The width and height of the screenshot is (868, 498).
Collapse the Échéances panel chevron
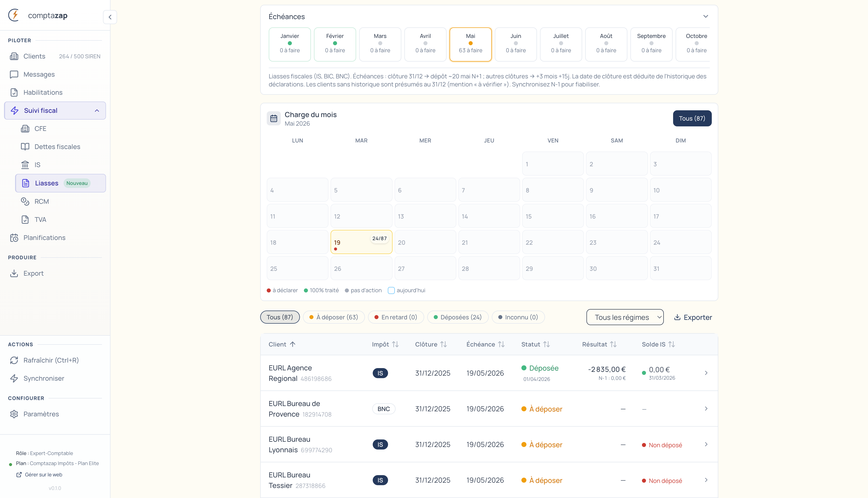pyautogui.click(x=705, y=16)
